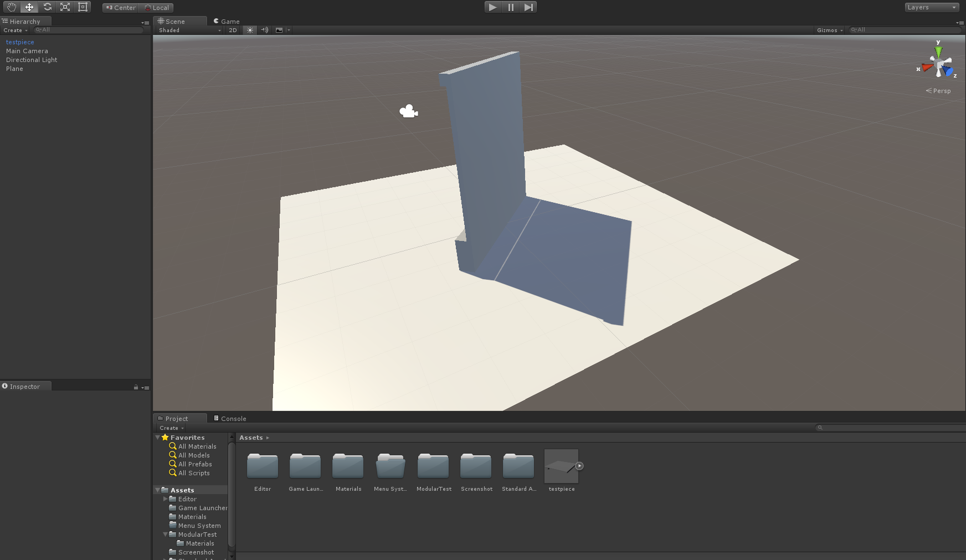
Task: Open the scene effects dropdown arrow
Action: pos(289,30)
